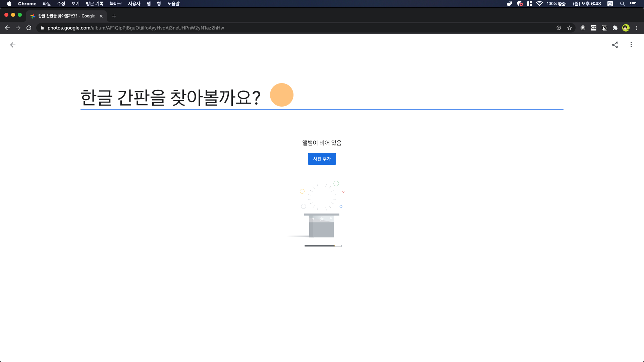This screenshot has width=644, height=362.
Task: Open the album more options menu
Action: coord(631,45)
